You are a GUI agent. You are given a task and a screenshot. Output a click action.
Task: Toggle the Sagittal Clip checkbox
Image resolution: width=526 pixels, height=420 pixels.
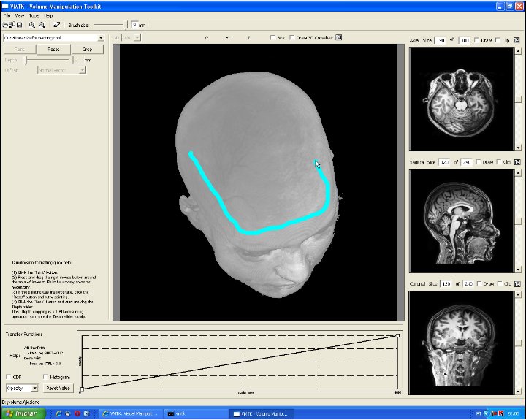tap(499, 162)
